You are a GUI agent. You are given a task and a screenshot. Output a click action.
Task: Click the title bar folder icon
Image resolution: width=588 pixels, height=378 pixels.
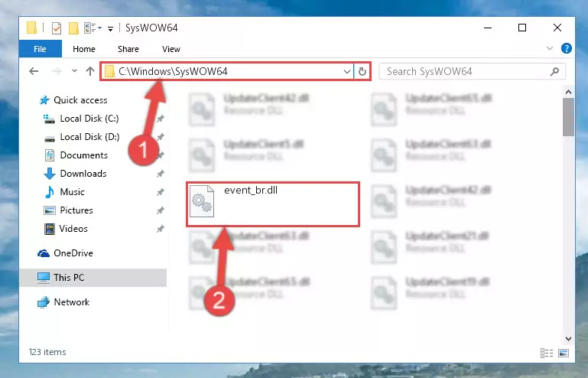[x=32, y=28]
